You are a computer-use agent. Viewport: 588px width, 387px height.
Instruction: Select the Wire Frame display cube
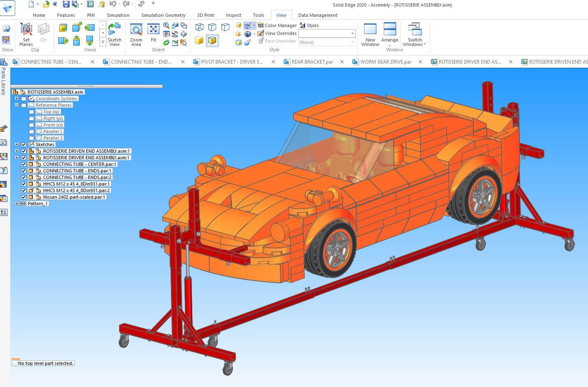point(199,27)
